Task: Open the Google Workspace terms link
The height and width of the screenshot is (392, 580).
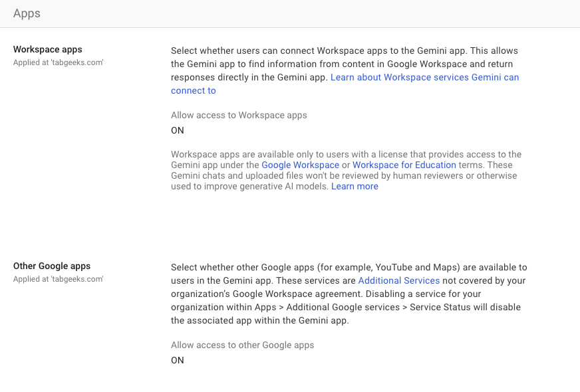Action: click(300, 165)
